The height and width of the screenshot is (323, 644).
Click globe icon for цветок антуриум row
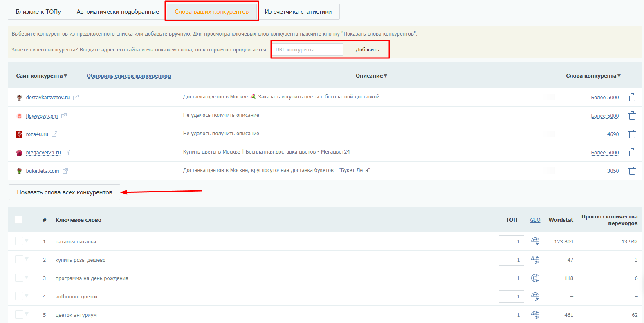point(535,315)
